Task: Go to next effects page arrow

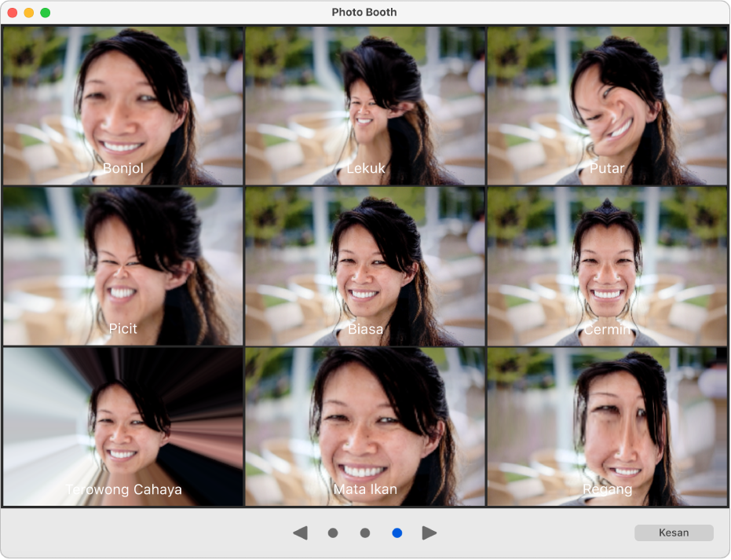Action: 429,533
